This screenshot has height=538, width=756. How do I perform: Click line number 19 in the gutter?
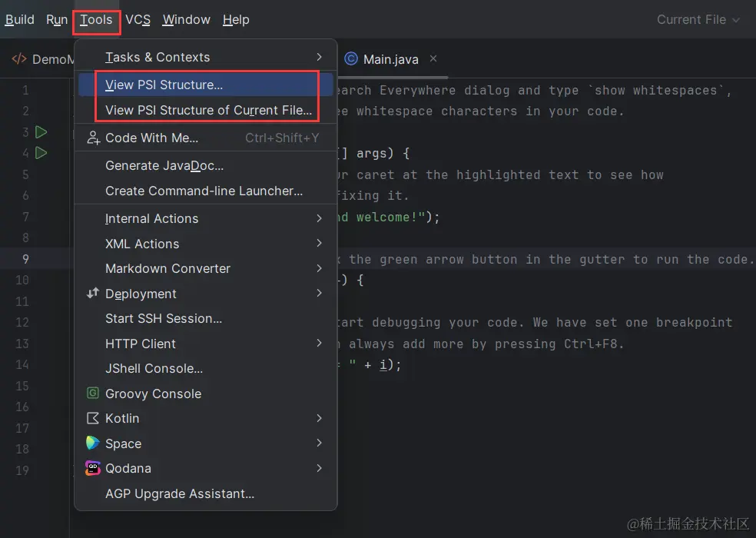22,470
